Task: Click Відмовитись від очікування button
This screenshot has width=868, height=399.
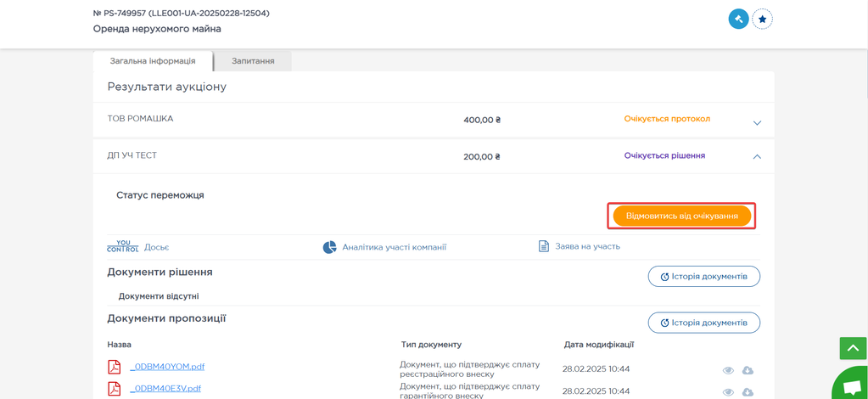Action: [681, 216]
